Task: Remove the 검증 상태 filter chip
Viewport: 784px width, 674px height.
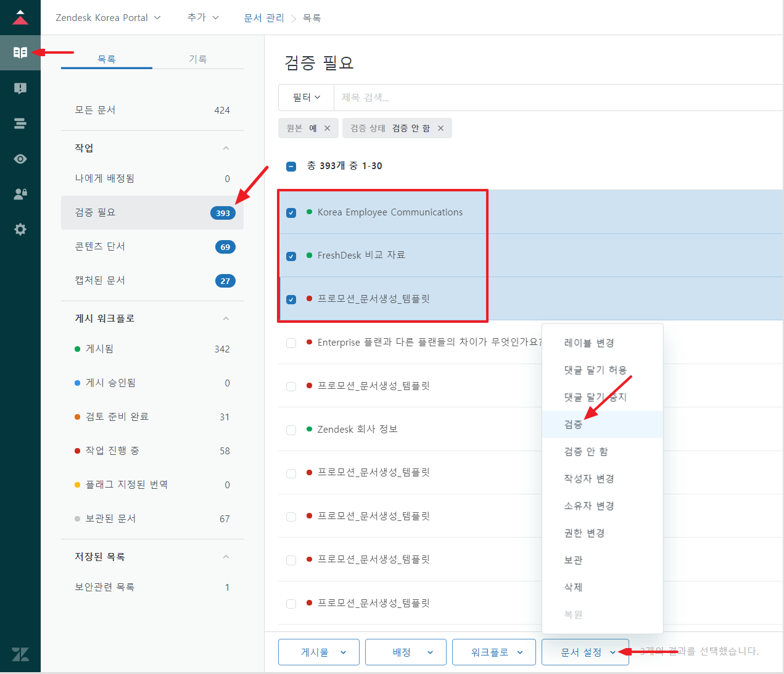Action: point(441,128)
